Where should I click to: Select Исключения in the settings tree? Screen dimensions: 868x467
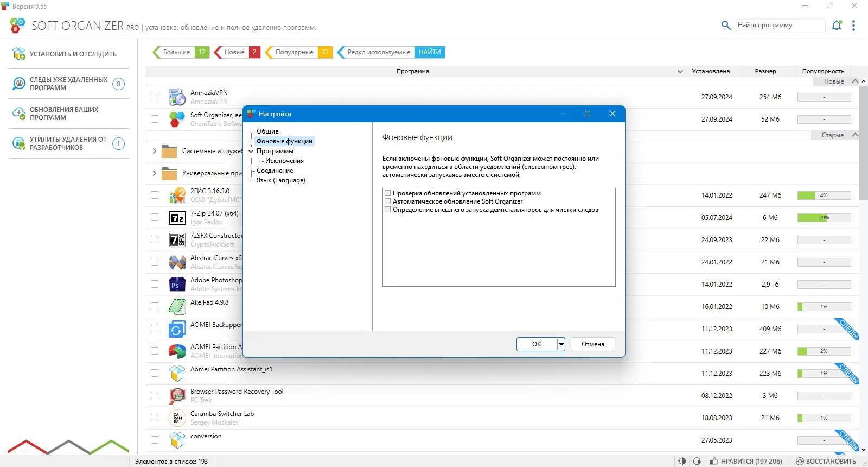284,161
